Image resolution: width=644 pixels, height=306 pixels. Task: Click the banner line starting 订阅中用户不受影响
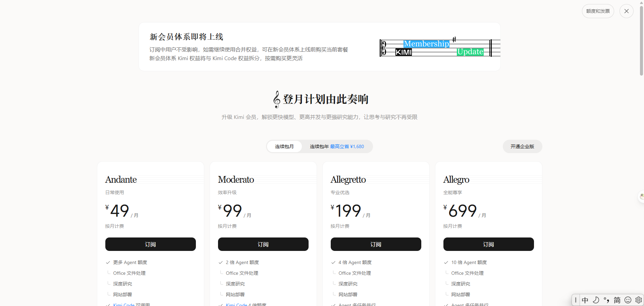249,50
